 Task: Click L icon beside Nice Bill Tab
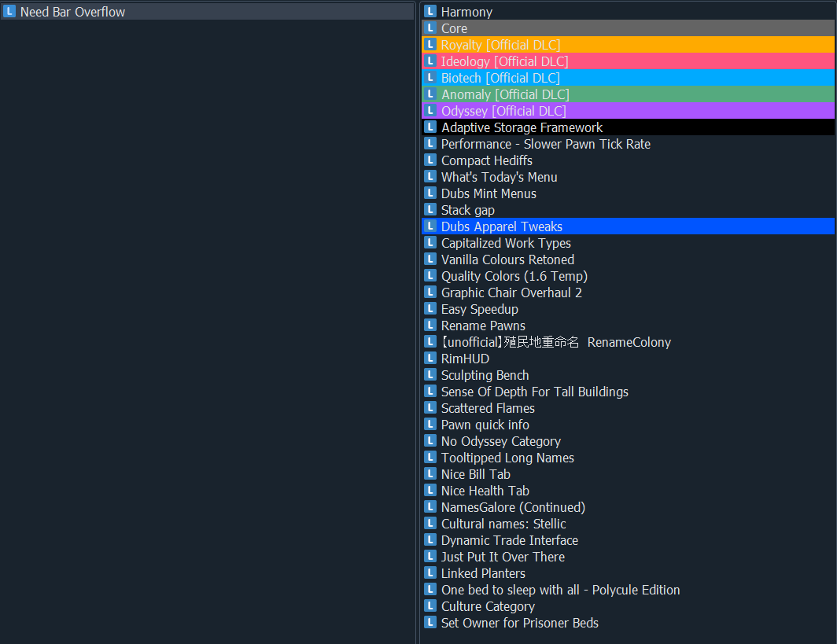430,474
